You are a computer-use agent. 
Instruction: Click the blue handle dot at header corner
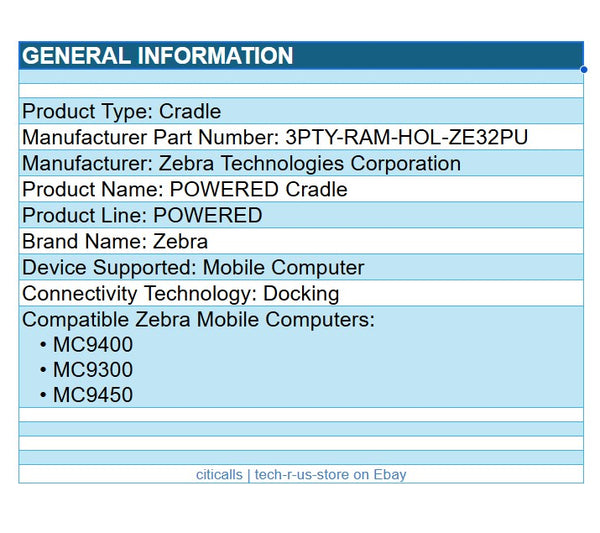[x=584, y=69]
